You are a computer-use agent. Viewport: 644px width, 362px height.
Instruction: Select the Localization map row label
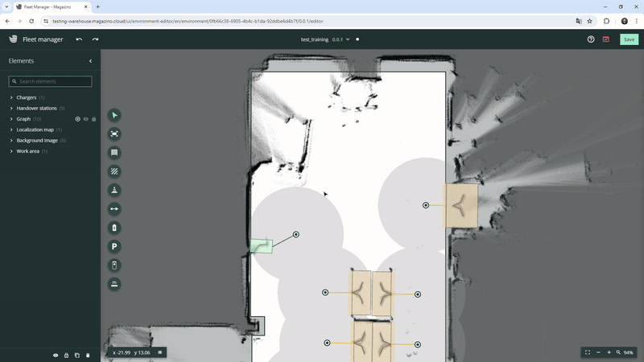click(35, 130)
